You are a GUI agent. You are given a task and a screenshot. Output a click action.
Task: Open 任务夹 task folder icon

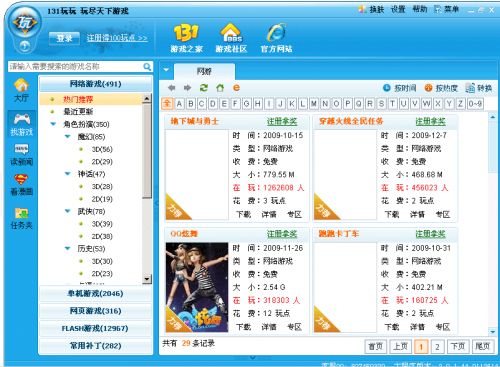click(x=22, y=218)
